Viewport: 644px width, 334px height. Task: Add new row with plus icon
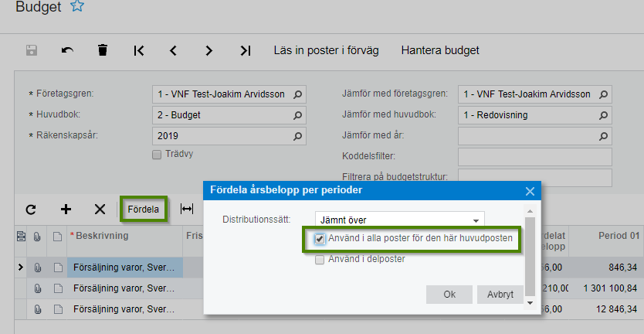click(x=66, y=209)
